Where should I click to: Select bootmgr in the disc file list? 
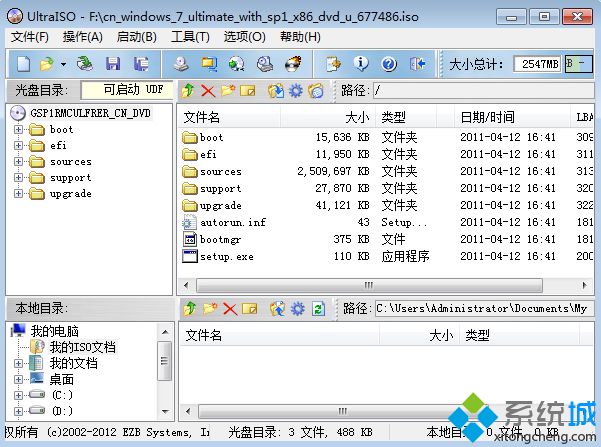tap(220, 240)
